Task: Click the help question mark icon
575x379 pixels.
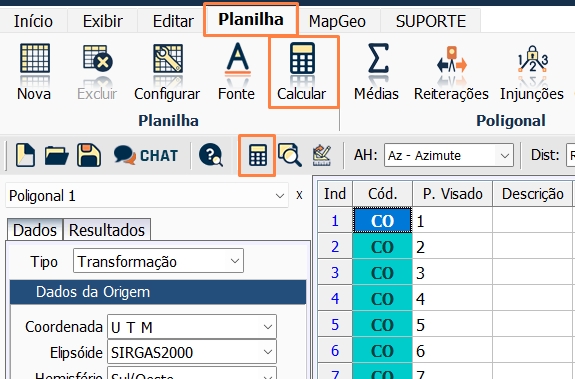Action: coord(211,155)
